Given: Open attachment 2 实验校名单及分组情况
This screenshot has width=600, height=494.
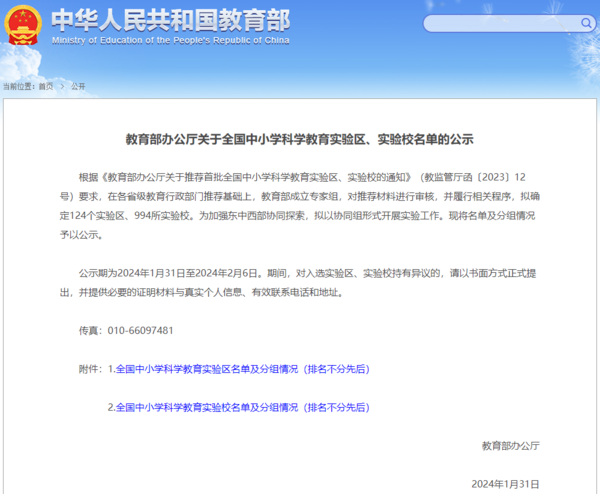Looking at the screenshot, I should click(243, 407).
